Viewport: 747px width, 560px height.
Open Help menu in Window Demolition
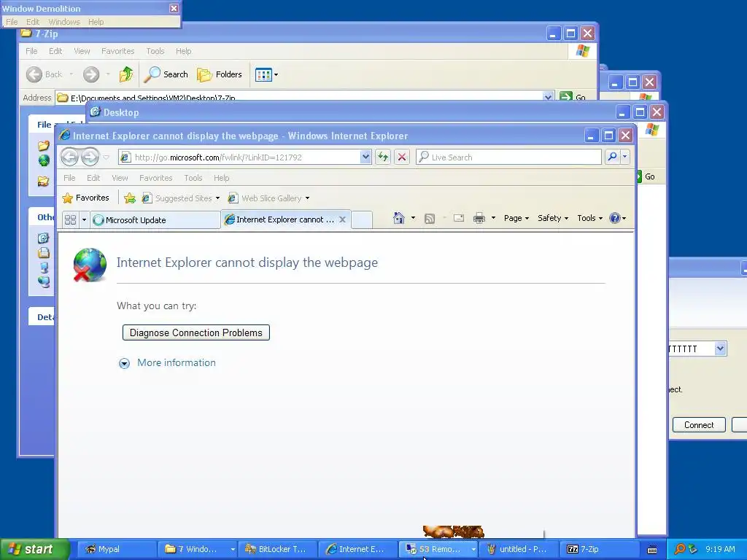pyautogui.click(x=96, y=22)
